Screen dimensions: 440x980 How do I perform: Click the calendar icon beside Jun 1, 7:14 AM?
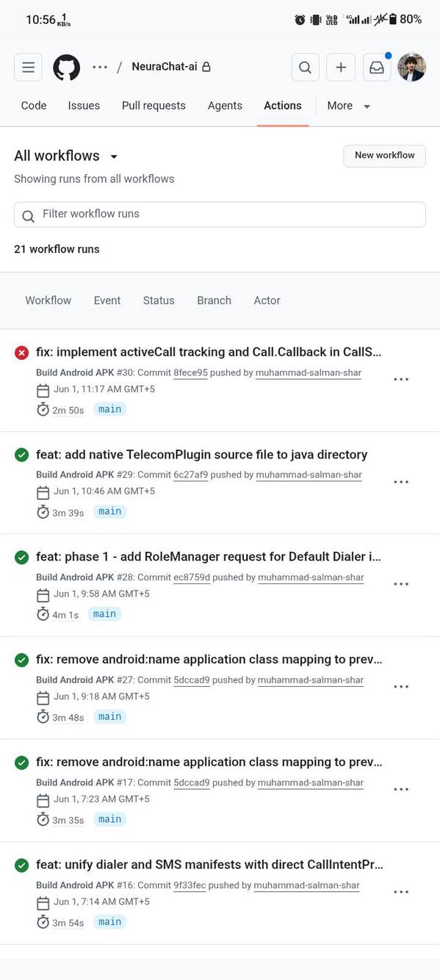(43, 902)
